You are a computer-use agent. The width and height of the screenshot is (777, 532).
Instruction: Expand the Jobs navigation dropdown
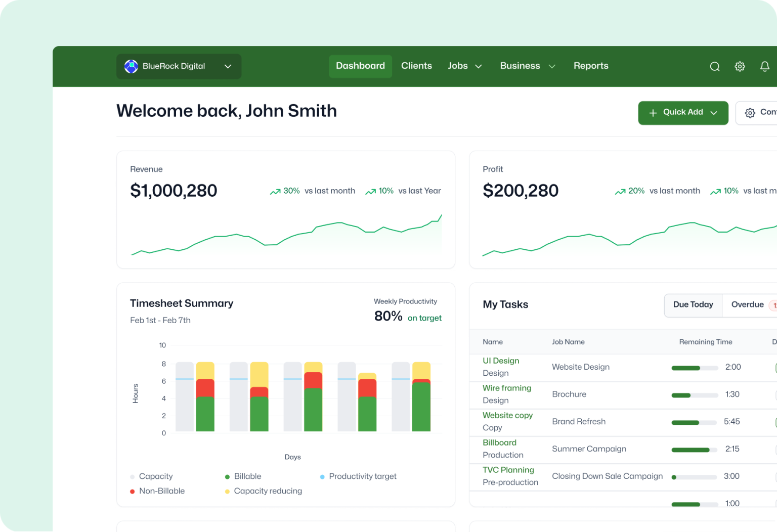464,66
